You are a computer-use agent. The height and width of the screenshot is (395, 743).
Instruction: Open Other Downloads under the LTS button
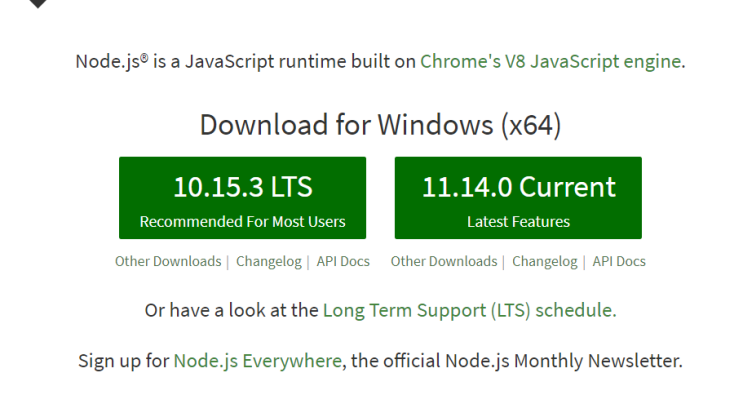coord(168,261)
